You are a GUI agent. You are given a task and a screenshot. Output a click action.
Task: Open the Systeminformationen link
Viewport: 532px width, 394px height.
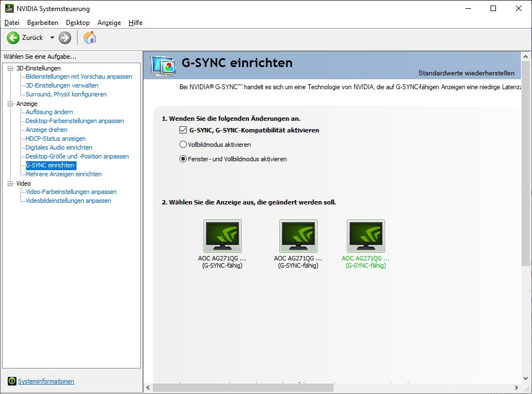[x=46, y=381]
